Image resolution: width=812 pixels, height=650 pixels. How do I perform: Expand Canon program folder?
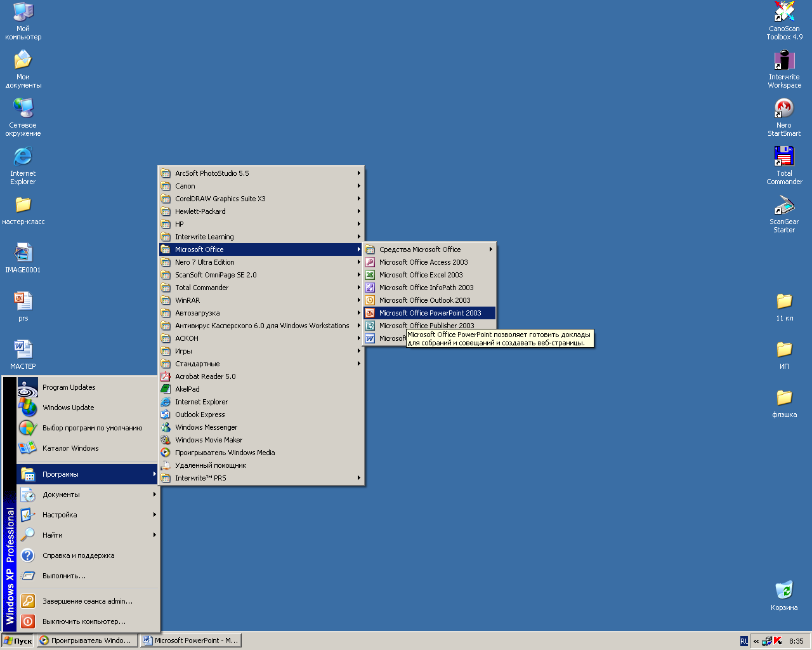pos(261,186)
